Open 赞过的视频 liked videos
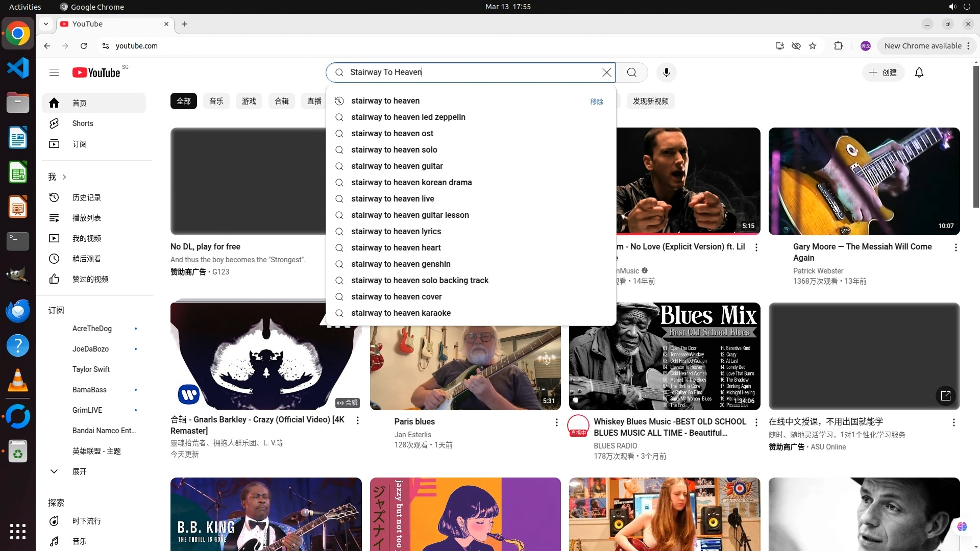 [90, 279]
